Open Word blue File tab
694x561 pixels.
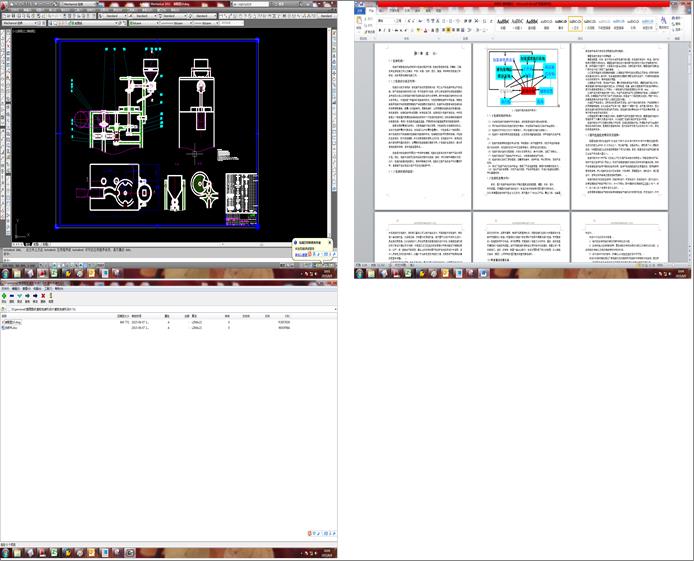359,10
